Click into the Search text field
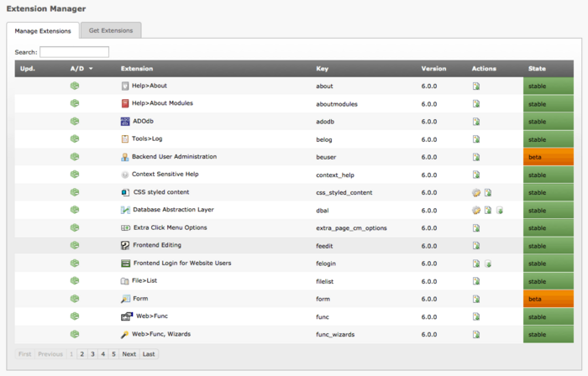The width and height of the screenshot is (588, 376). [x=74, y=52]
